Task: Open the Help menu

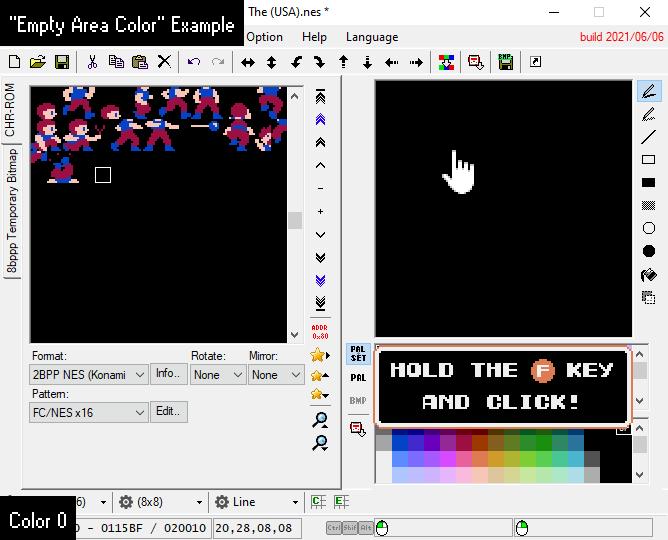Action: tap(314, 37)
